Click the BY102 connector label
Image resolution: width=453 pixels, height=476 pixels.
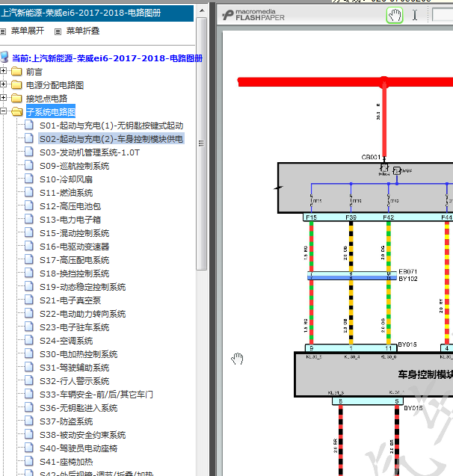[x=407, y=279]
